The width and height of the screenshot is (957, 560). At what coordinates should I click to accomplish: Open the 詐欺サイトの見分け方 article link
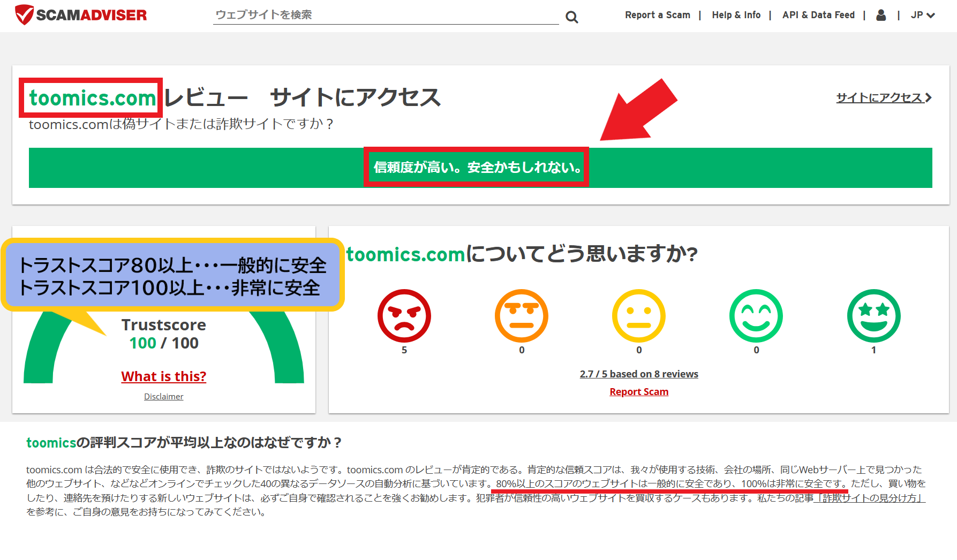(x=870, y=498)
